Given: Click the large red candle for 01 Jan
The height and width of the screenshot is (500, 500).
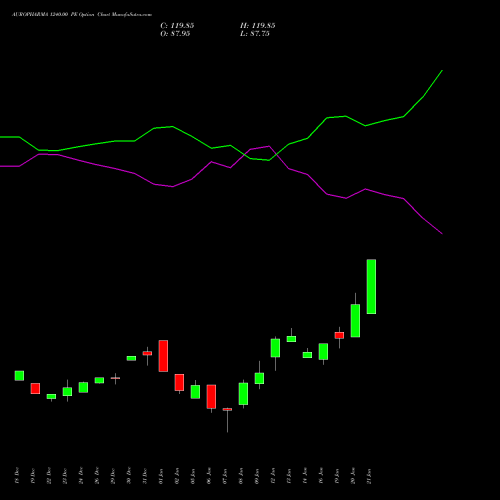Looking at the screenshot, I should click(163, 356).
